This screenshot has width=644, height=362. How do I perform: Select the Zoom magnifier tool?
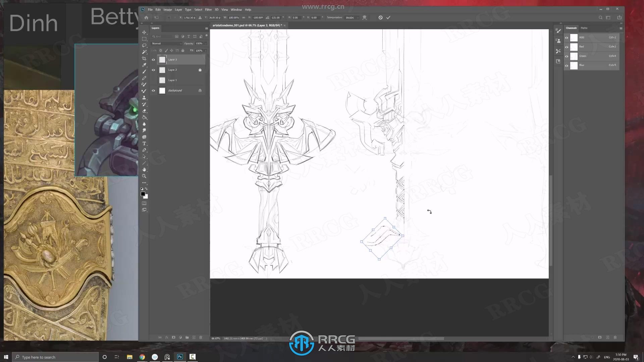pyautogui.click(x=144, y=176)
